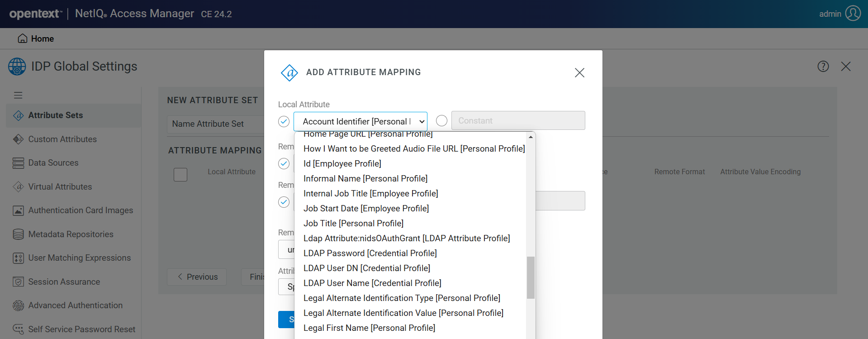The height and width of the screenshot is (339, 868).
Task: Click the Session Assurance sidebar icon
Action: [x=19, y=282]
